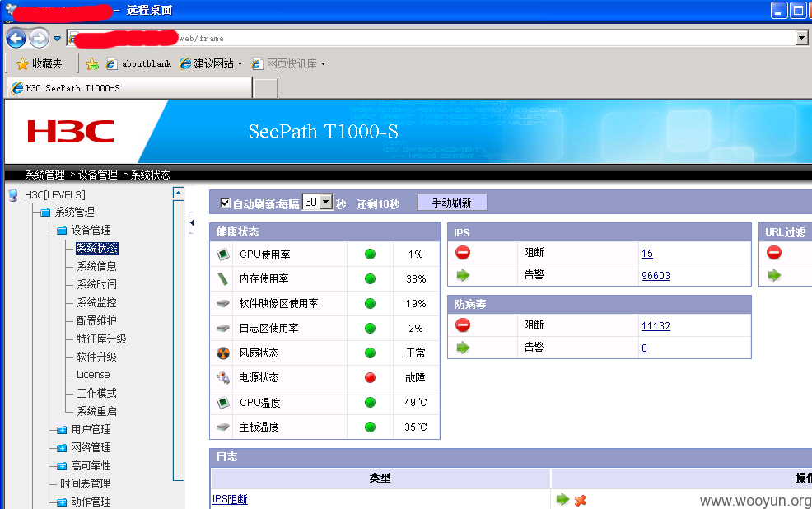Click the green CPU使用率 status indicator
Viewport: 812px width, 509px height.
pyautogui.click(x=370, y=254)
